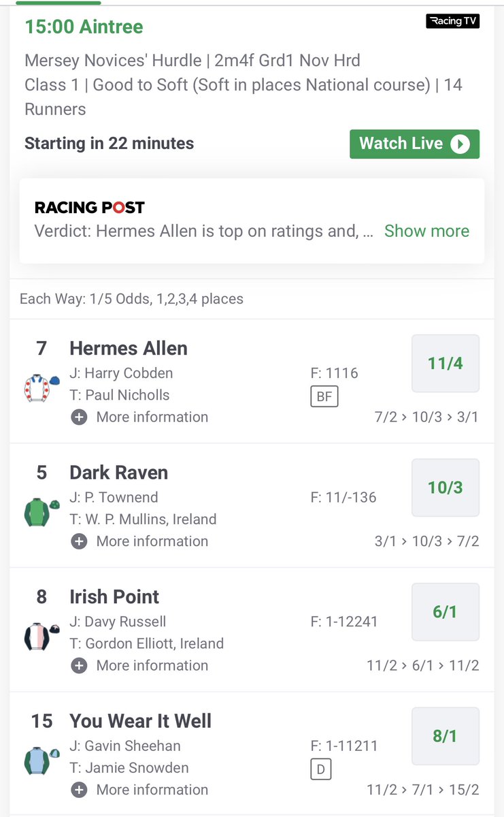Select 10/3 odds for Dark Raven

(x=446, y=487)
